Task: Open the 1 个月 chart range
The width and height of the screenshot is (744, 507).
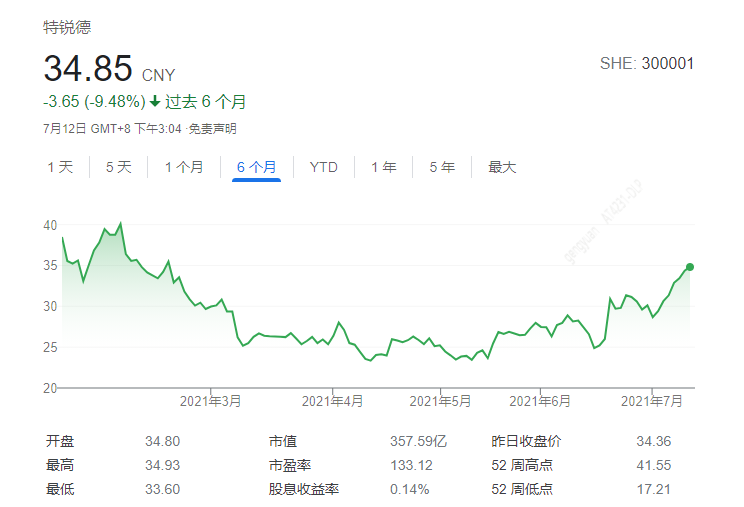Action: pyautogui.click(x=184, y=167)
